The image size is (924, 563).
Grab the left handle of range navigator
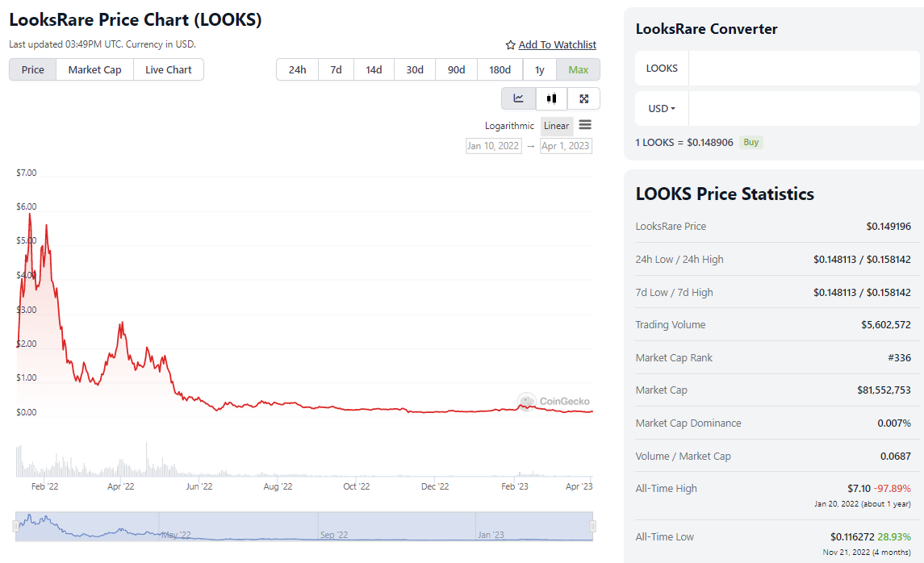15,526
